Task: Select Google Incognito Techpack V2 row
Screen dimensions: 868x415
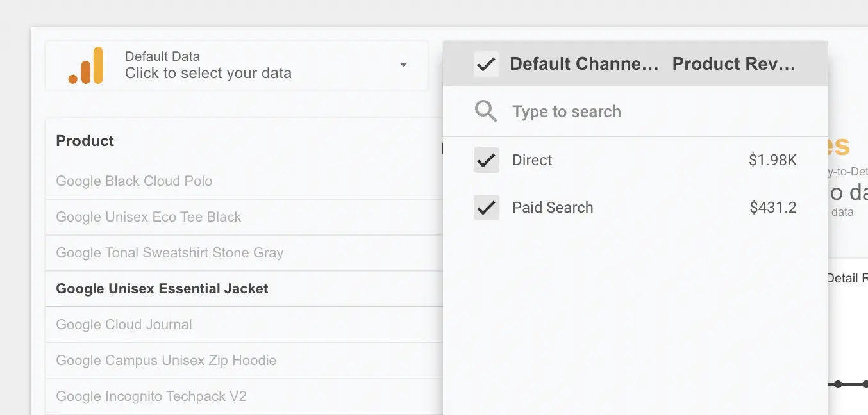Action: coord(244,396)
